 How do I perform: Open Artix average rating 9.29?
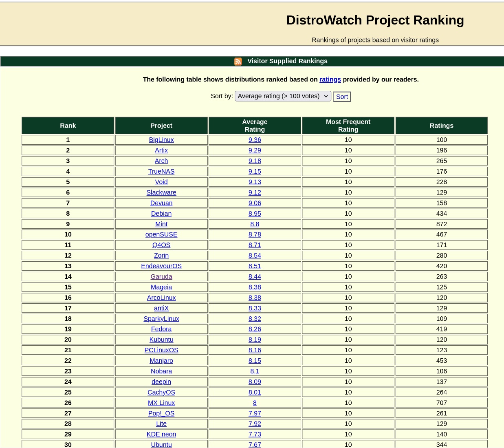(x=255, y=150)
